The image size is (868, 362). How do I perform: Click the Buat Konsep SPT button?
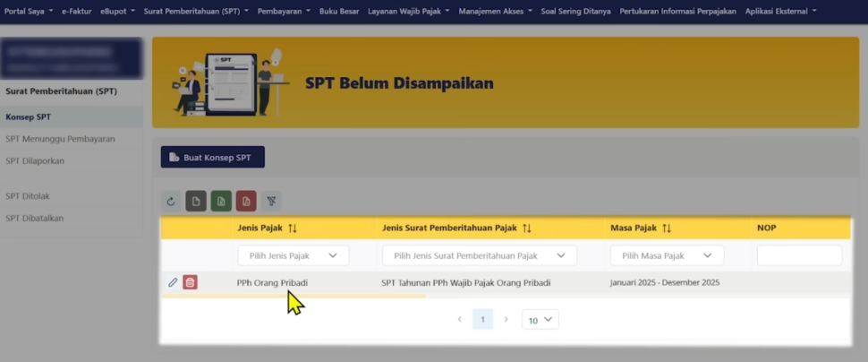click(x=212, y=157)
